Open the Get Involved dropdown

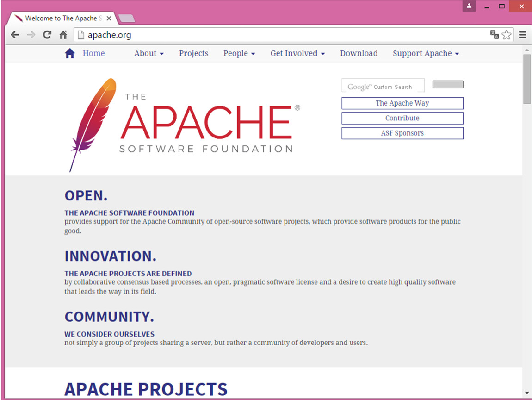(x=297, y=54)
